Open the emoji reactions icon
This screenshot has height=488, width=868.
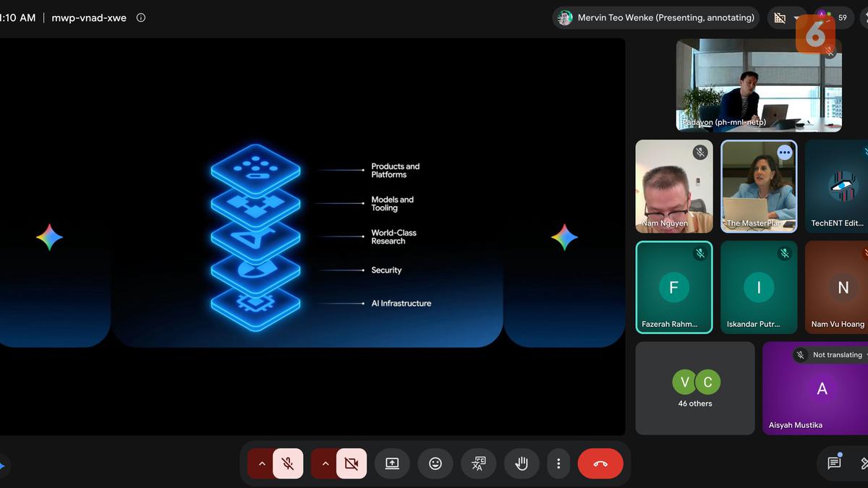click(x=435, y=463)
